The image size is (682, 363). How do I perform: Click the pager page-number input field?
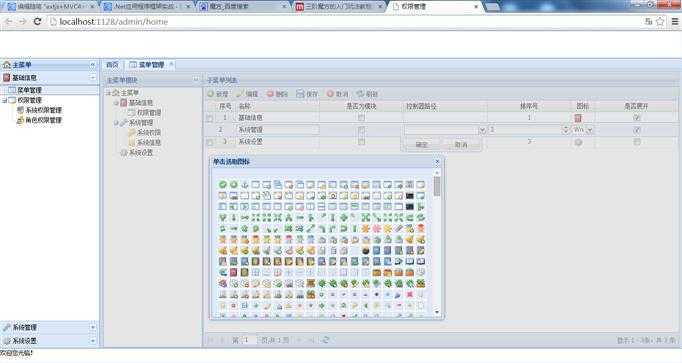click(x=249, y=340)
